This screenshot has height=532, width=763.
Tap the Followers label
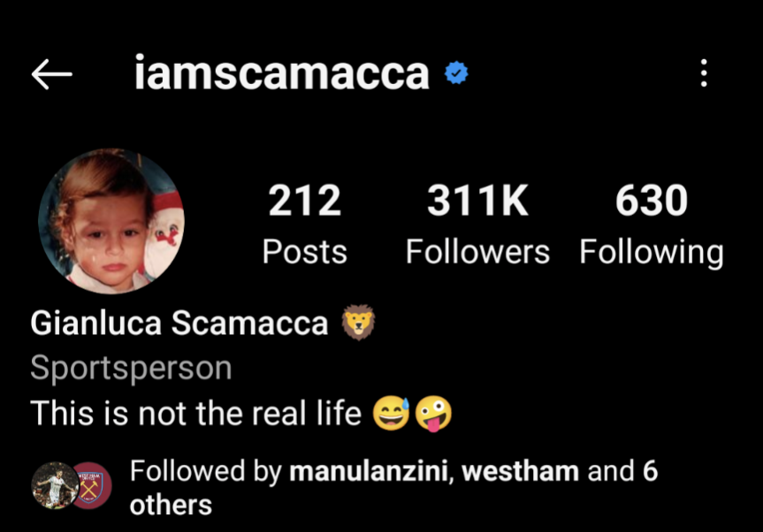(477, 252)
